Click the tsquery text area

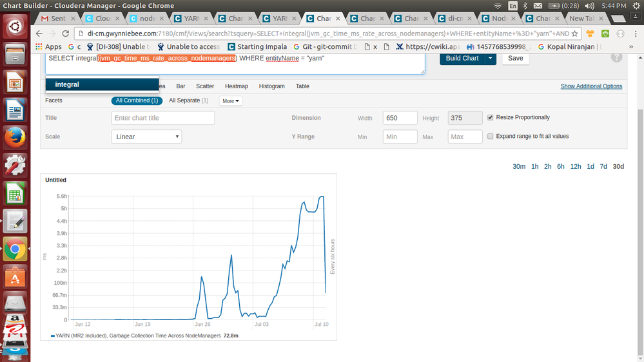point(235,64)
